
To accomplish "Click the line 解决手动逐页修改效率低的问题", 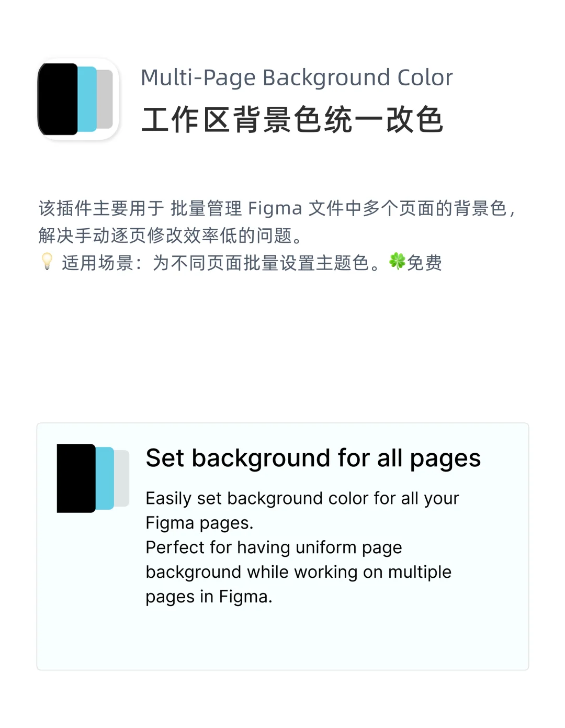I will [171, 236].
